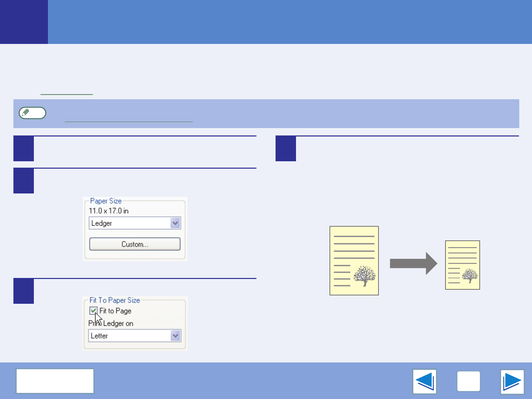Tick the Fit to Page checkbox

point(93,311)
